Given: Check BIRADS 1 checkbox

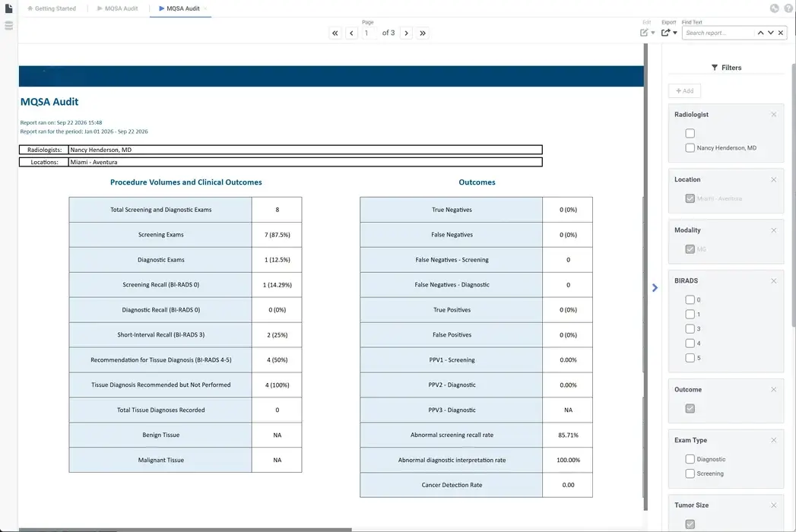Looking at the screenshot, I should [690, 314].
